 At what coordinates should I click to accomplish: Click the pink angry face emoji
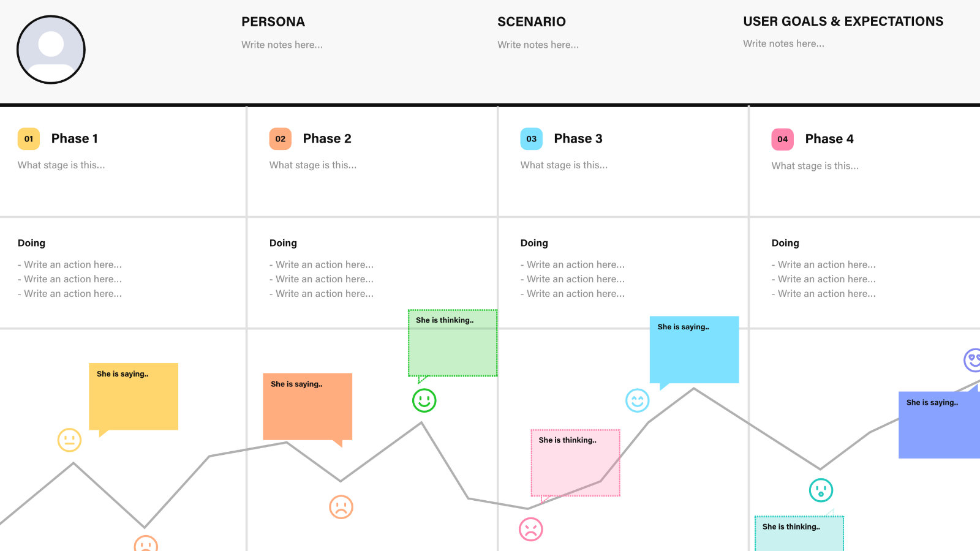tap(531, 529)
